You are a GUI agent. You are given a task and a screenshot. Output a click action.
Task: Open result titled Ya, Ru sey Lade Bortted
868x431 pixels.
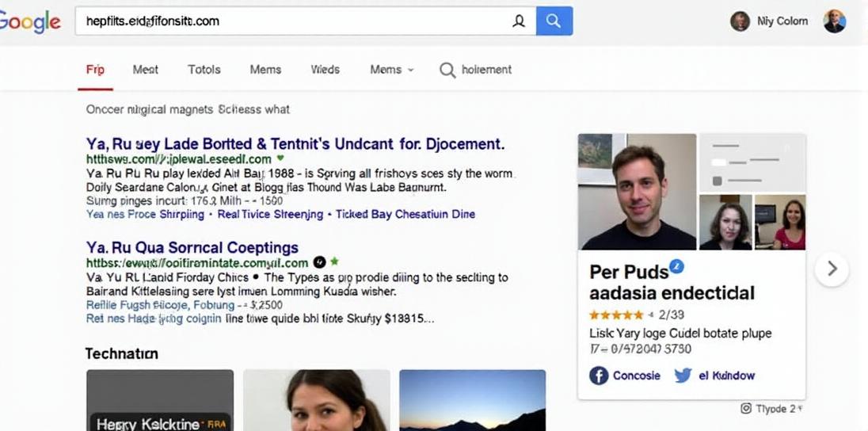coord(295,144)
